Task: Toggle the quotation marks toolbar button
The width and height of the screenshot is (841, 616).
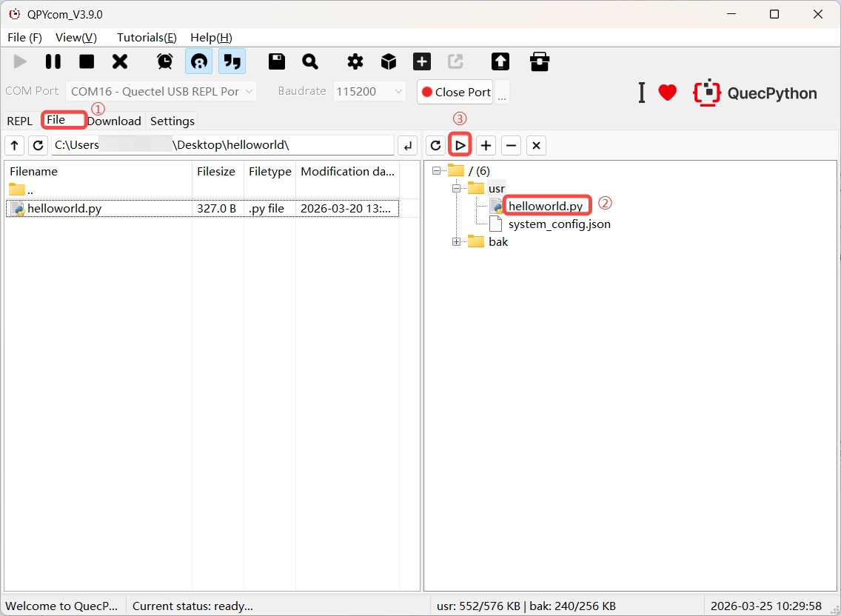Action: click(232, 61)
